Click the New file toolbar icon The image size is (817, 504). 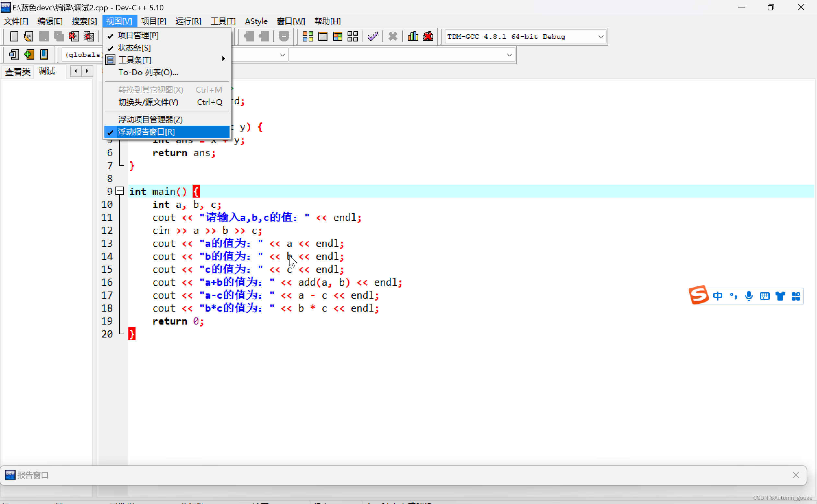click(14, 36)
